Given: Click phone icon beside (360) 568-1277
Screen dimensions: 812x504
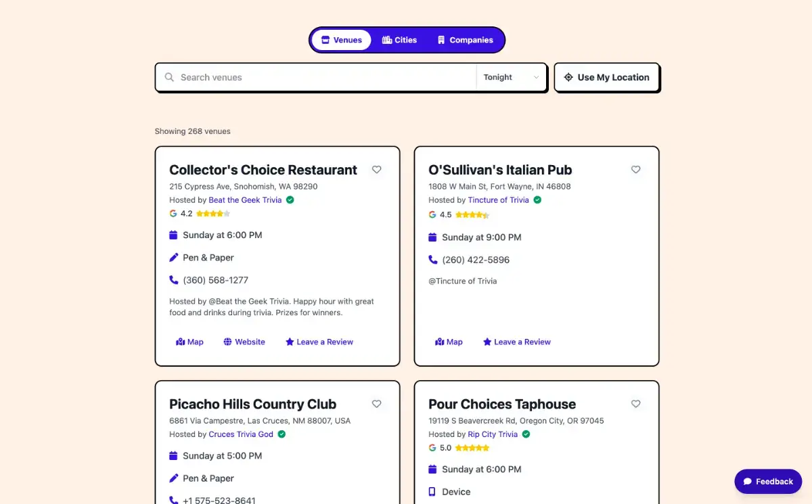Looking at the screenshot, I should 173,280.
